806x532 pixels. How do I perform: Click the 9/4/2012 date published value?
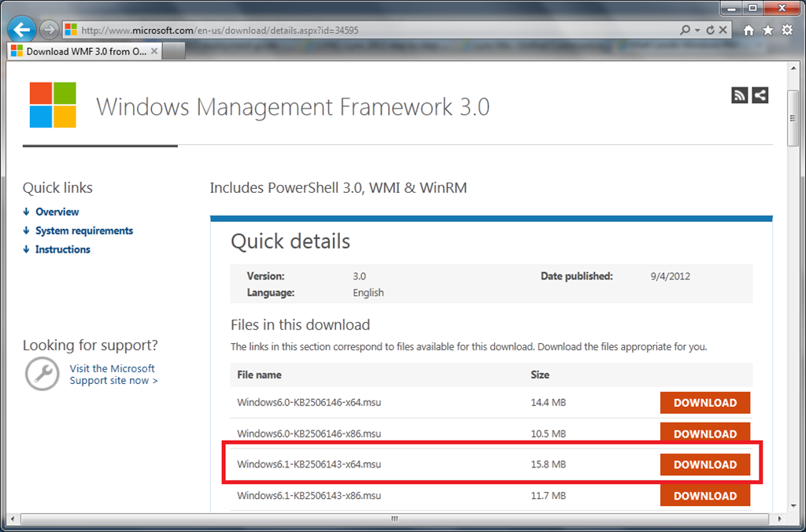click(671, 276)
